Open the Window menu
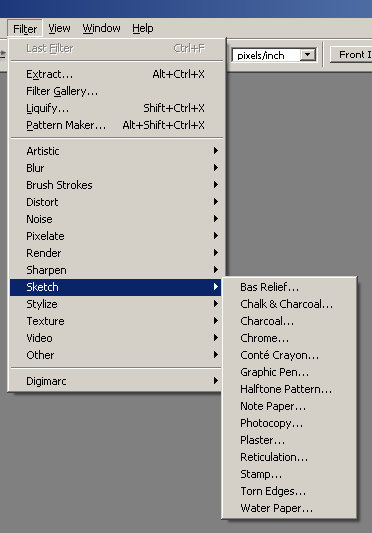This screenshot has height=533, width=372. tap(101, 29)
